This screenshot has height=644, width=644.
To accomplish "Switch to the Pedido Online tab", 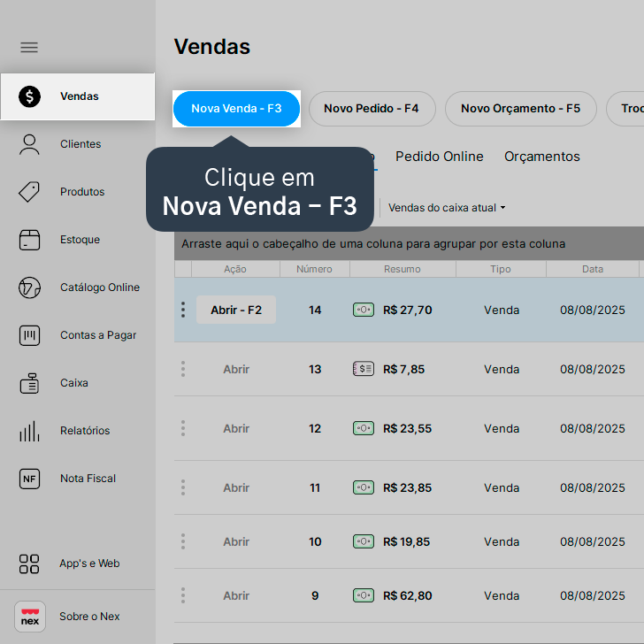I will 440,157.
